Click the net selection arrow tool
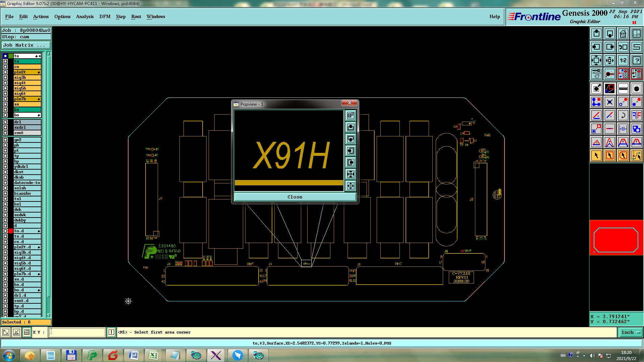Screen dimensions: 644x362 click(636, 156)
